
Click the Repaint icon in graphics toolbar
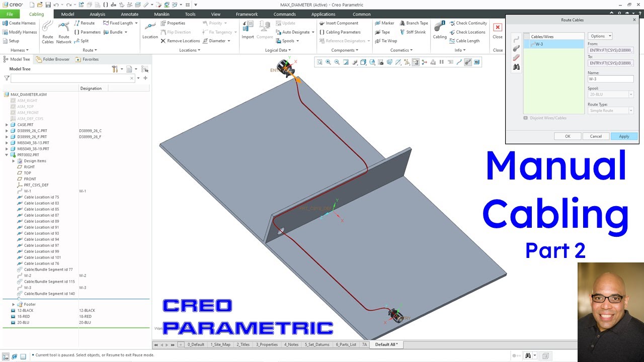(x=346, y=62)
